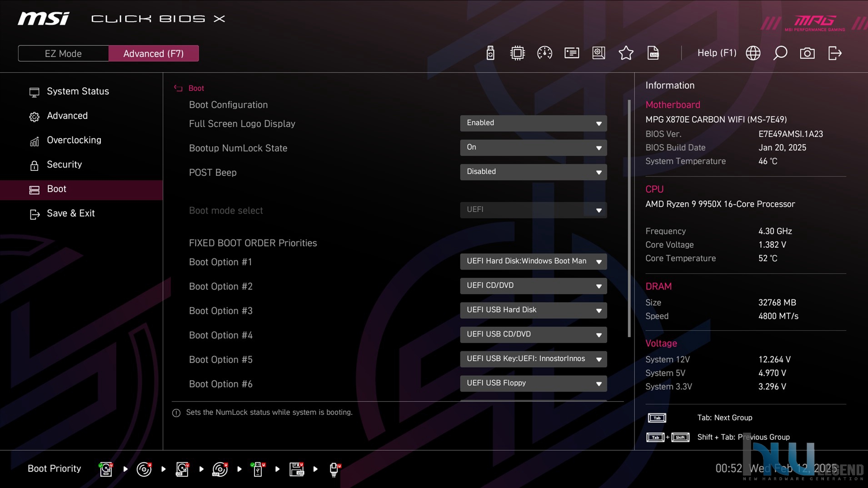Click the Boot Option #1 label

pos(220,262)
